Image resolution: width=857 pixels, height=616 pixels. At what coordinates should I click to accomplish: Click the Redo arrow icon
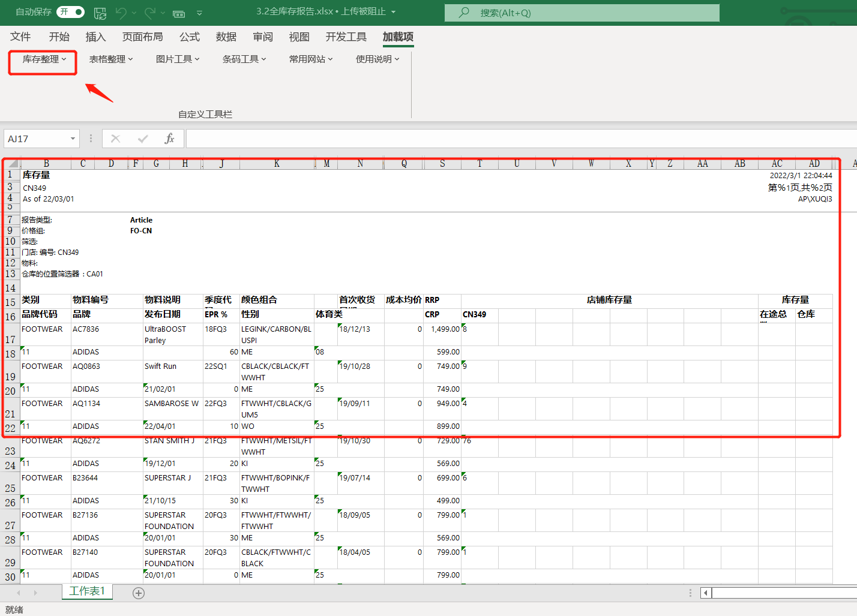point(150,13)
